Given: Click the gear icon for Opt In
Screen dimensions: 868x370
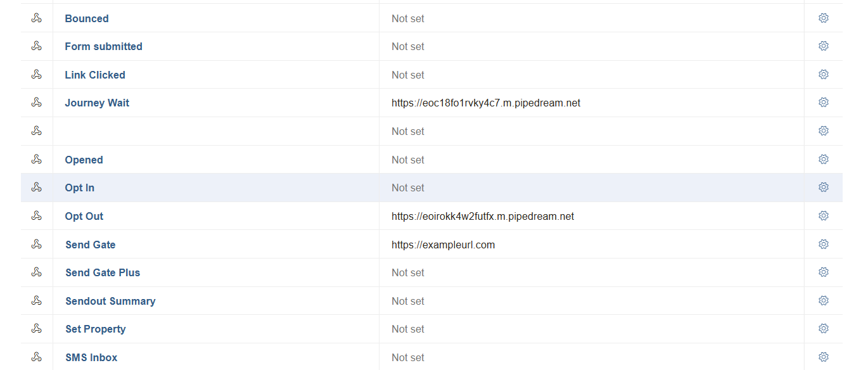Looking at the screenshot, I should [x=823, y=188].
